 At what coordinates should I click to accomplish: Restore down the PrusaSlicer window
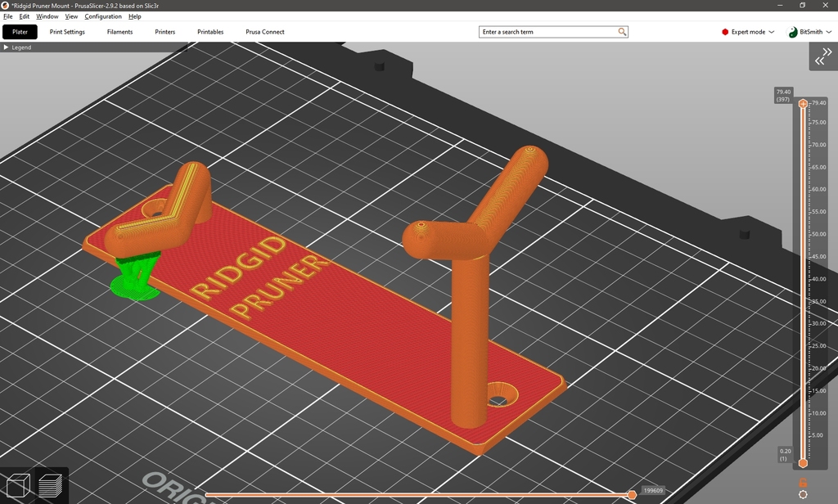coord(802,6)
